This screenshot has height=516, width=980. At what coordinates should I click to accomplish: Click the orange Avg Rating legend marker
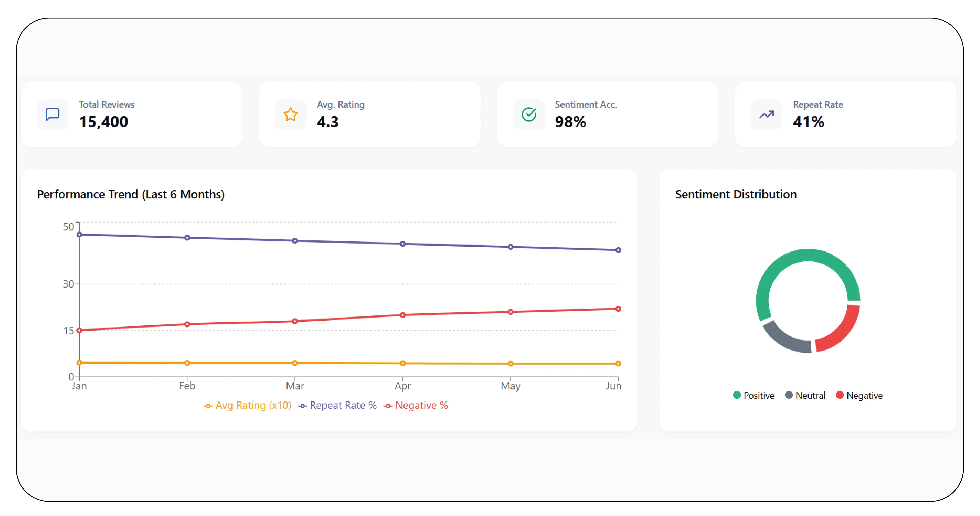coord(208,406)
